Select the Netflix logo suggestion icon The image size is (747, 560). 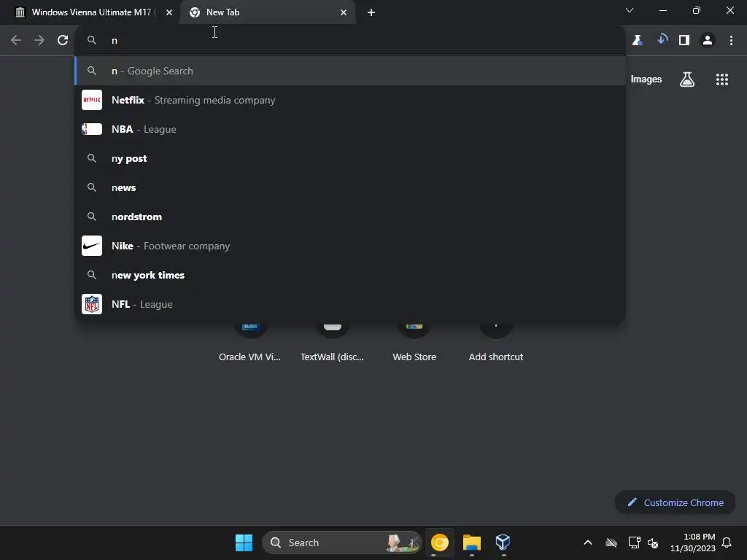92,100
